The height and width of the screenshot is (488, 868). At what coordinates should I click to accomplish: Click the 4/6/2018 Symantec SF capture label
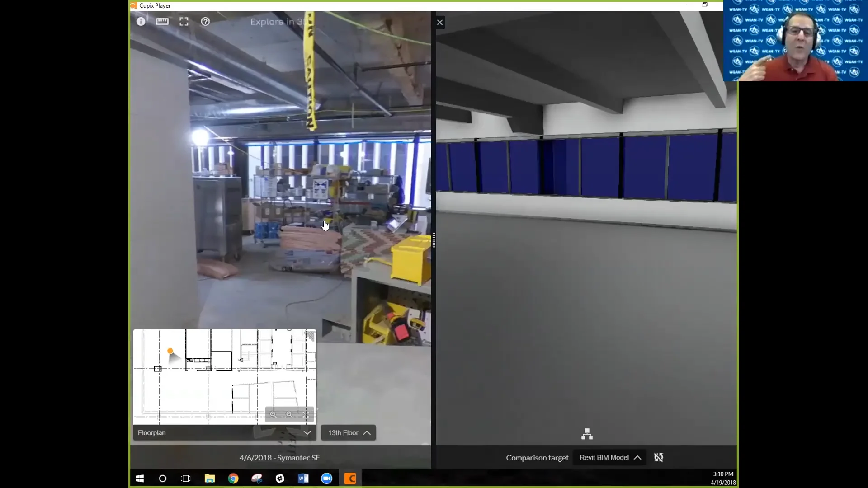pos(279,457)
